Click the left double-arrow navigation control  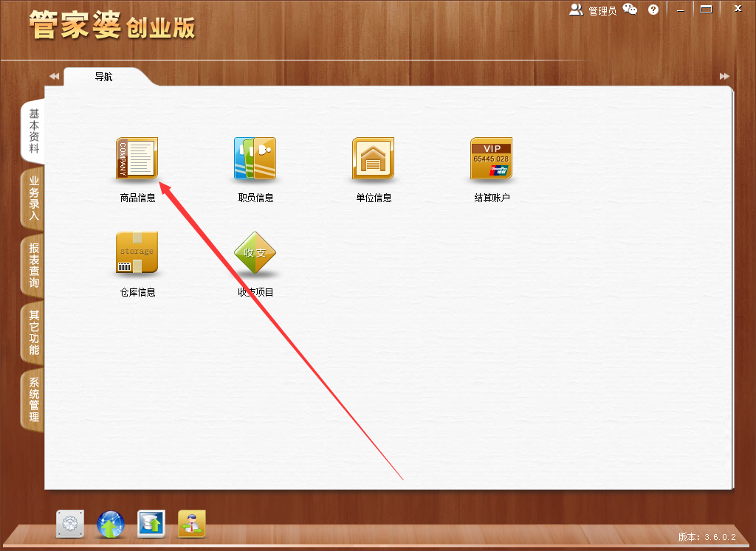coord(53,76)
